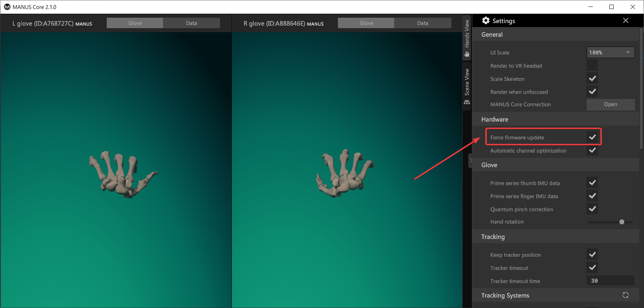
Task: Uncheck Force firmware update
Action: tap(592, 137)
